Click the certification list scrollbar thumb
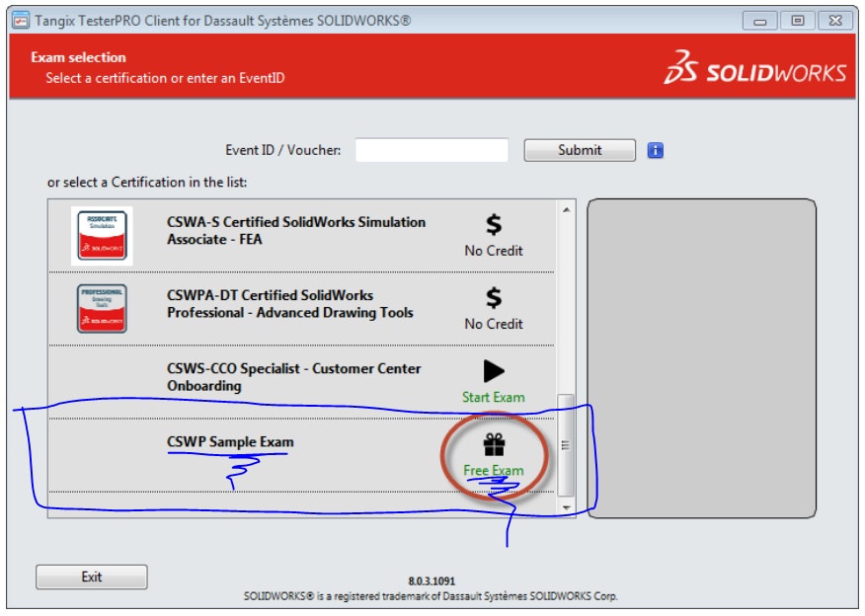The height and width of the screenshot is (616, 865). click(x=566, y=444)
